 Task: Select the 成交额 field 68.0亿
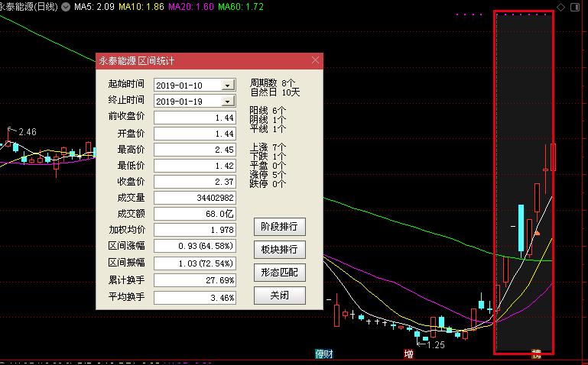[195, 214]
